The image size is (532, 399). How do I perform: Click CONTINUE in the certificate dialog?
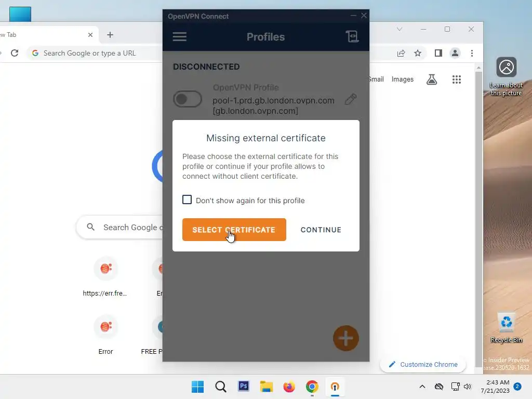tap(321, 230)
